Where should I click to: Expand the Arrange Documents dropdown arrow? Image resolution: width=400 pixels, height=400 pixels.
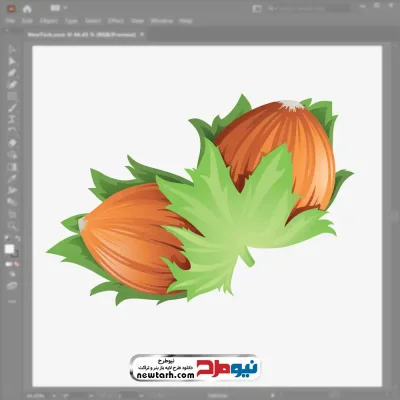click(x=65, y=8)
